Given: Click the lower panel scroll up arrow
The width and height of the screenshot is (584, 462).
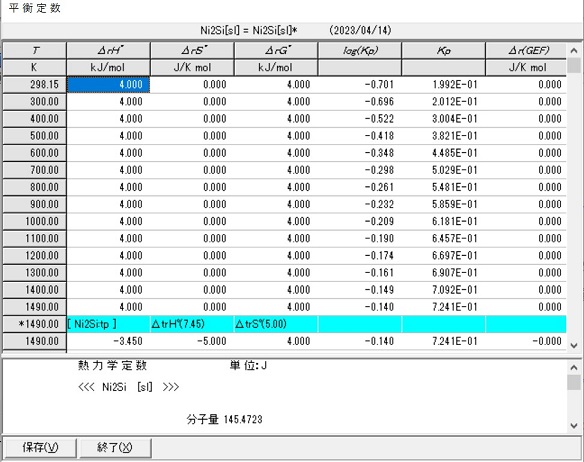Looking at the screenshot, I should pyautogui.click(x=574, y=367).
